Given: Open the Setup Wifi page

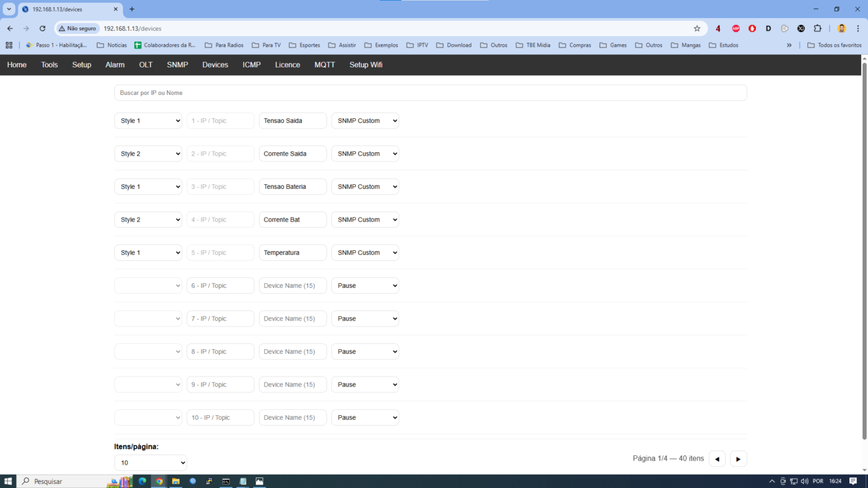Looking at the screenshot, I should pyautogui.click(x=366, y=65).
